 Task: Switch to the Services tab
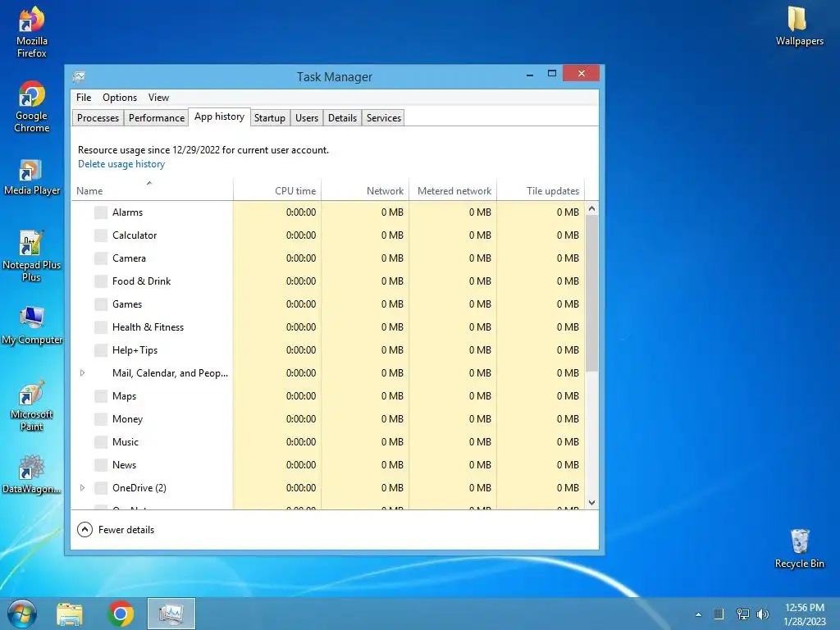click(x=384, y=118)
